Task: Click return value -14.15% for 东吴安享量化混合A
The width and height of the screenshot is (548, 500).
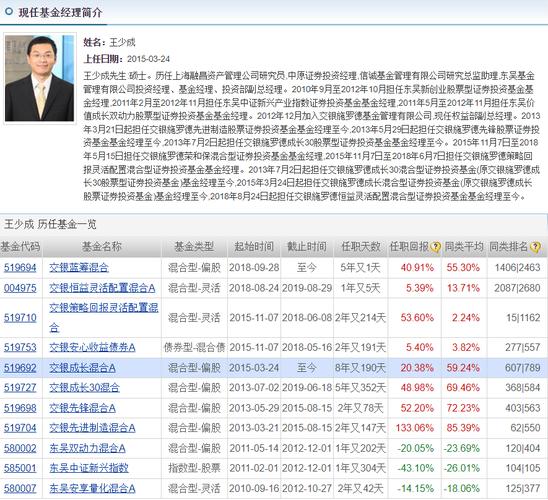Action: [416, 488]
